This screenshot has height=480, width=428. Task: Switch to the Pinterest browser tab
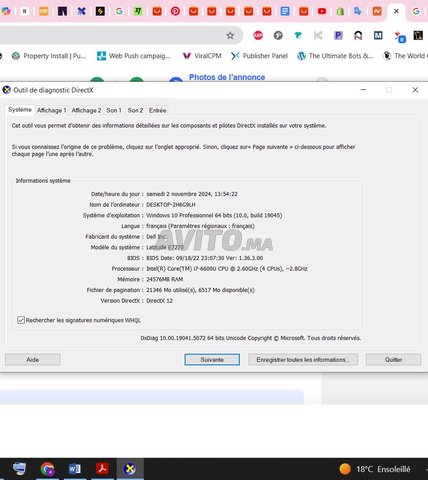tap(175, 11)
